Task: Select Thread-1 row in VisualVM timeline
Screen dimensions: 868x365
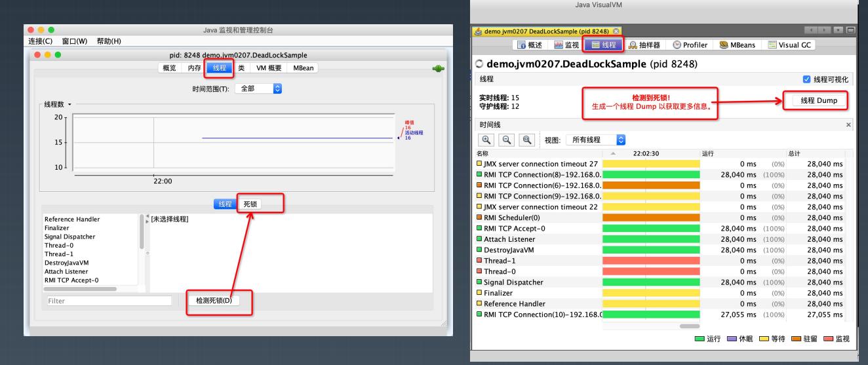Action: 660,261
